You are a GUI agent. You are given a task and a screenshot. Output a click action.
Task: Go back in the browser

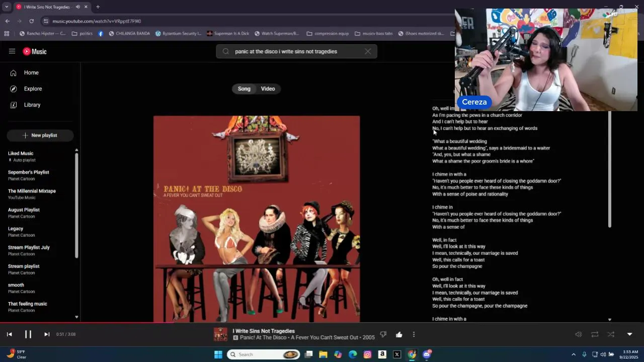click(x=7, y=21)
